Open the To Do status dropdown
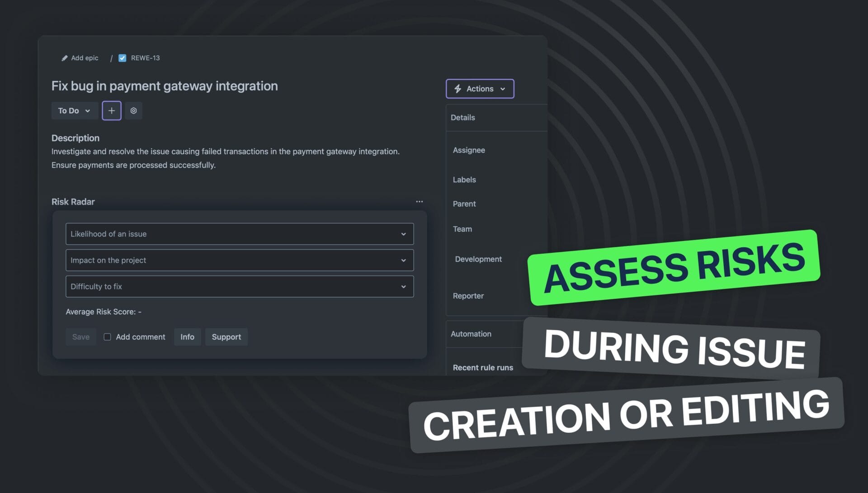Screen dimensions: 868x493 click(74, 111)
